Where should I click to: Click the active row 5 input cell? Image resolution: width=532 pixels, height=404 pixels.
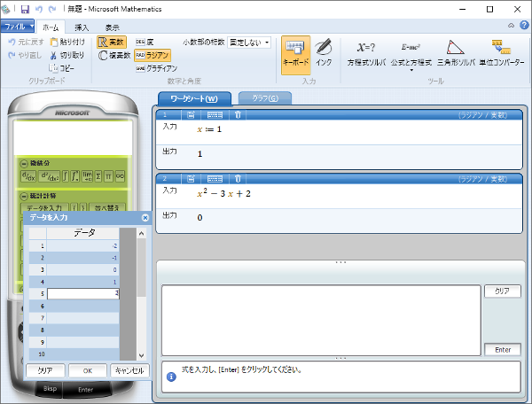(x=83, y=294)
